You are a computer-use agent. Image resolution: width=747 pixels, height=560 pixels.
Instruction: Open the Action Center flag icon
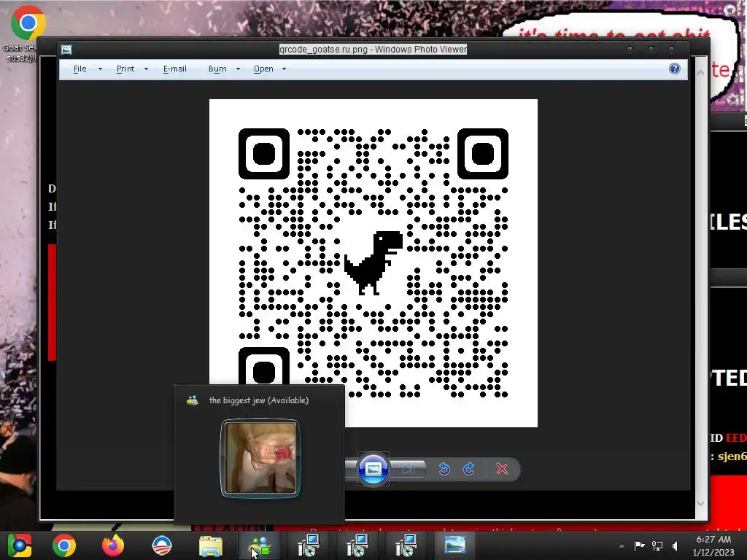coord(639,545)
